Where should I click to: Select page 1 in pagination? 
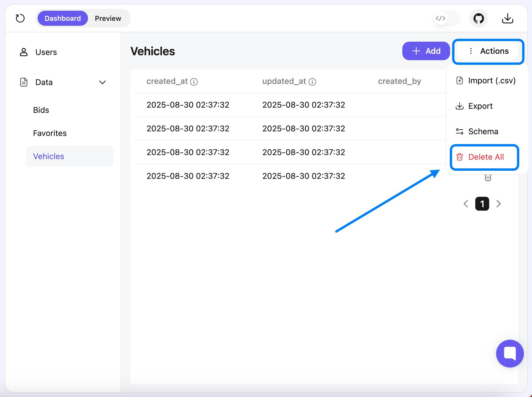point(482,204)
